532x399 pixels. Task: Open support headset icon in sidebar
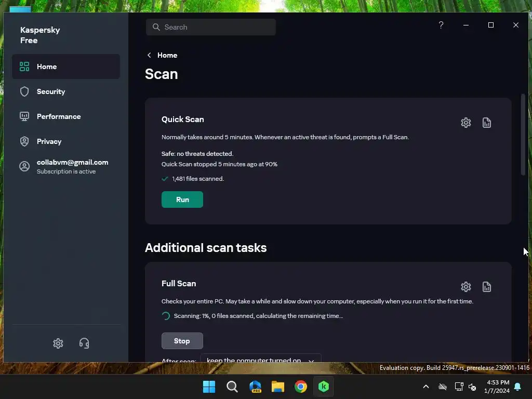[x=84, y=343]
